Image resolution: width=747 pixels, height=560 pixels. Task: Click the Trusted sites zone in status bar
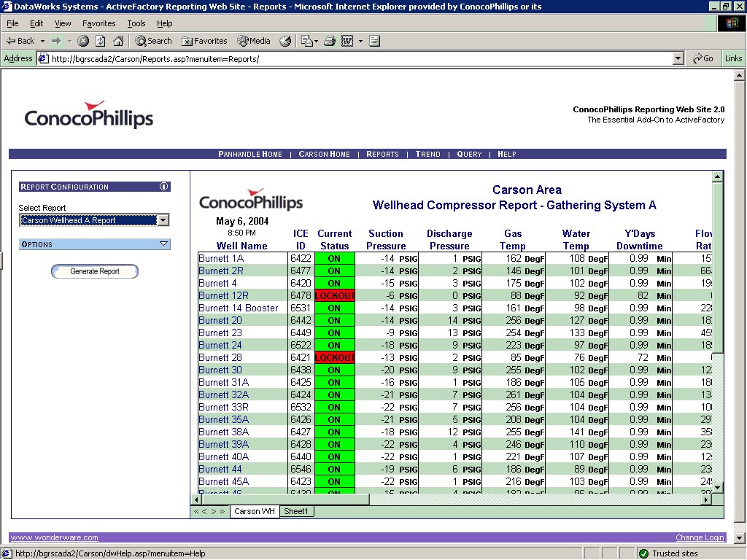pos(667,553)
